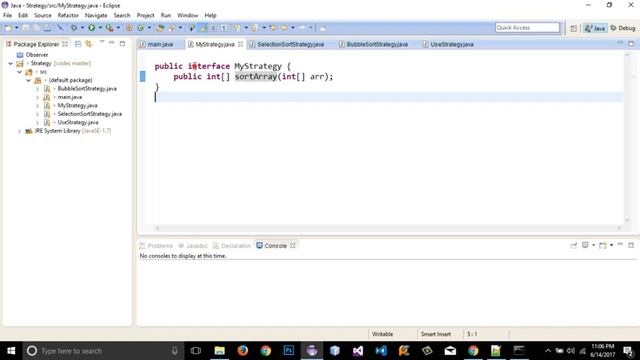Maximize the Console panel
The image size is (640, 360).
tap(631, 245)
